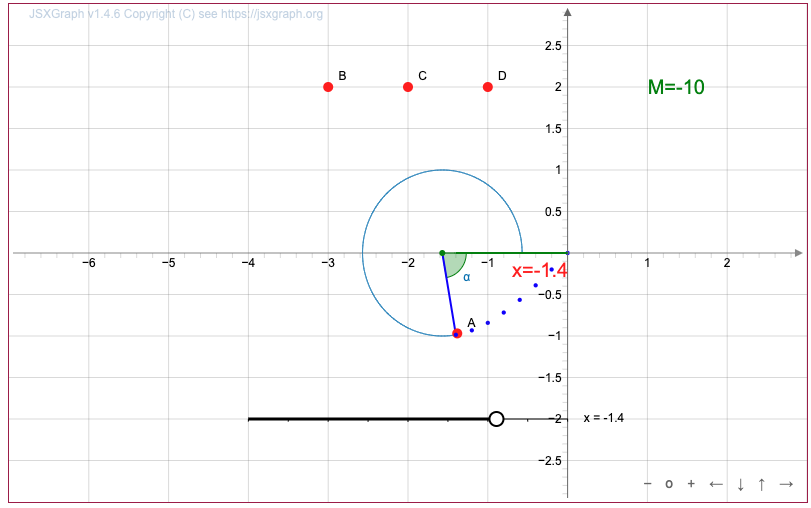Pan down using the down arrow icon
Viewport: 811px width, 508px height.
coord(740,484)
